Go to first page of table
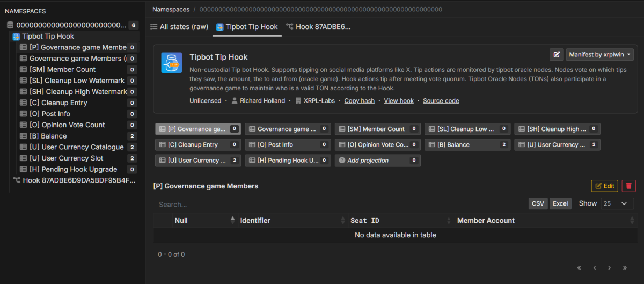The width and height of the screenshot is (644, 284). [579, 267]
